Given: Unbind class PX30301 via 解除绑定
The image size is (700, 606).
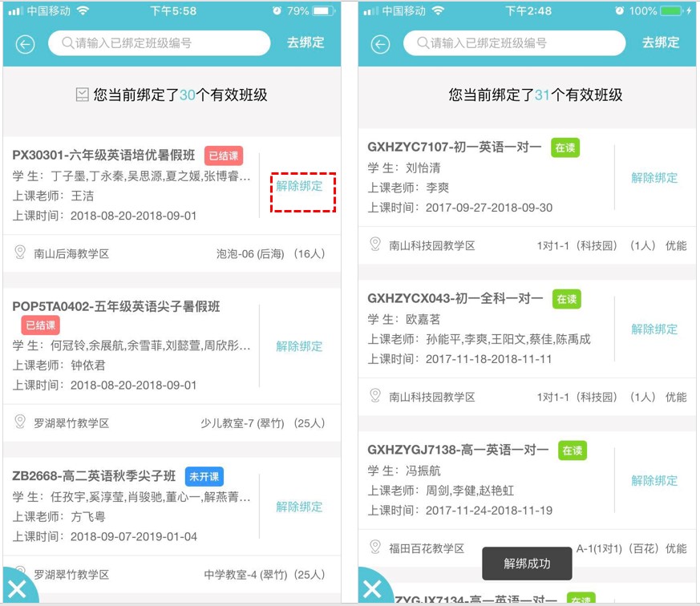Looking at the screenshot, I should 299,186.
